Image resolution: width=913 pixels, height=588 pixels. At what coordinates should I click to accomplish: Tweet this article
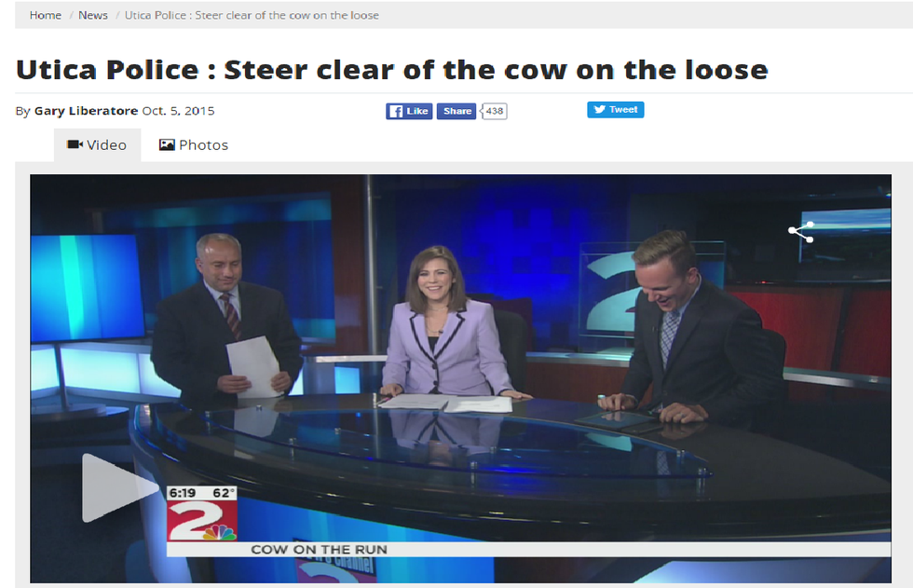point(616,109)
